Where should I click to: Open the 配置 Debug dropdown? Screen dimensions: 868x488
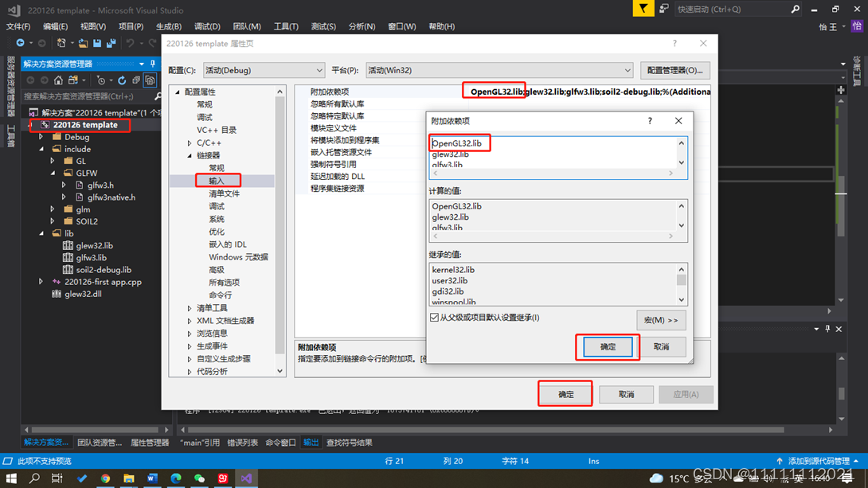click(x=264, y=70)
